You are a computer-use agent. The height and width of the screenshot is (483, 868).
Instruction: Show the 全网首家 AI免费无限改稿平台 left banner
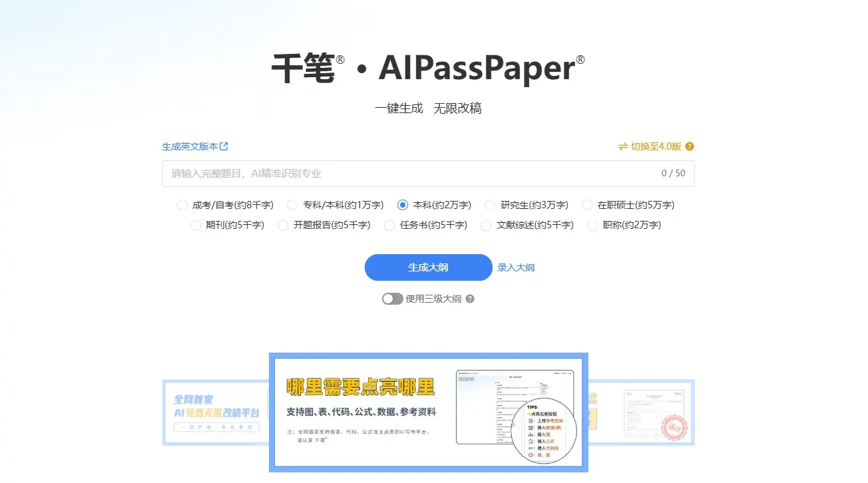coord(215,412)
